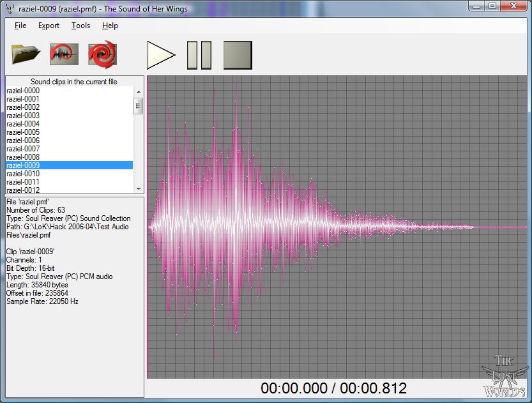Viewport: 532px width, 403px height.
Task: Click 'Type: Soul Reaver (PC) PCM audio' line
Action: [x=59, y=277]
